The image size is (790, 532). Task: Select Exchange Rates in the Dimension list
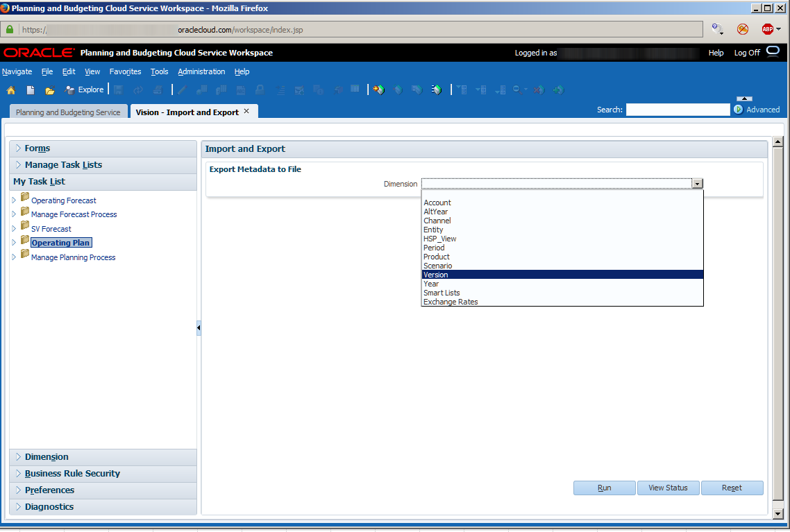562,302
